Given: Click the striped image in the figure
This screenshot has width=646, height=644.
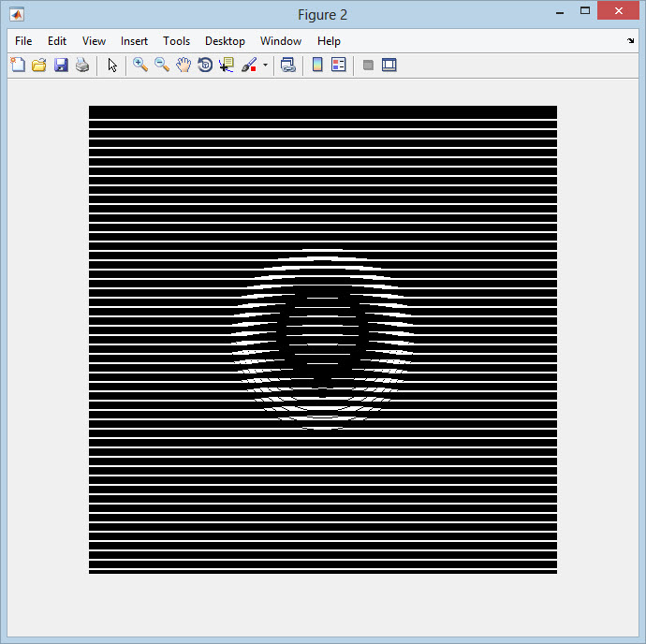Looking at the screenshot, I should pyautogui.click(x=323, y=340).
